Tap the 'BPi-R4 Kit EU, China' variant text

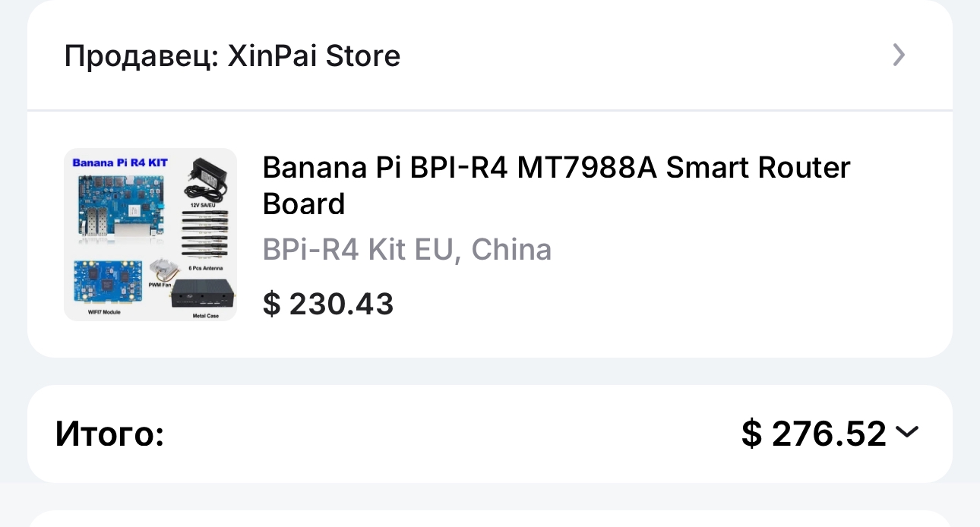(407, 249)
